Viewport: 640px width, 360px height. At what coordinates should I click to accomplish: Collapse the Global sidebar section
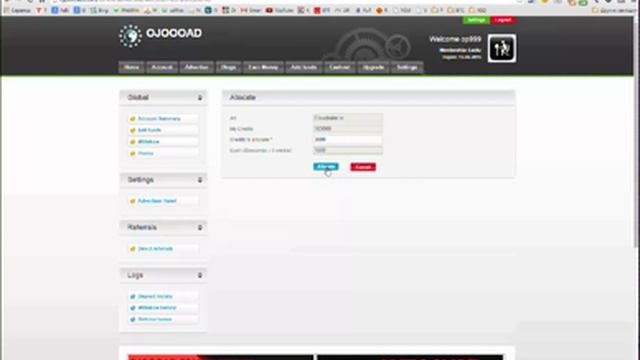click(x=200, y=98)
